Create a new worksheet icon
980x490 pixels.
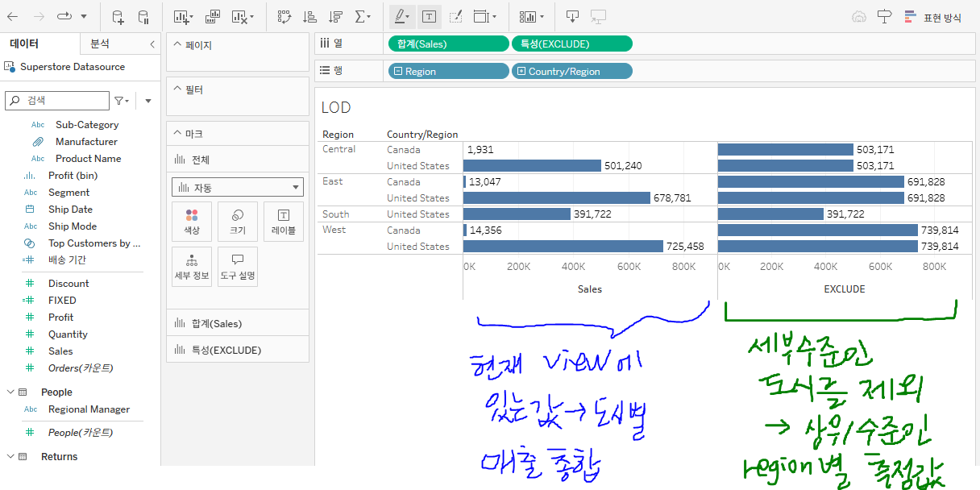pos(183,16)
